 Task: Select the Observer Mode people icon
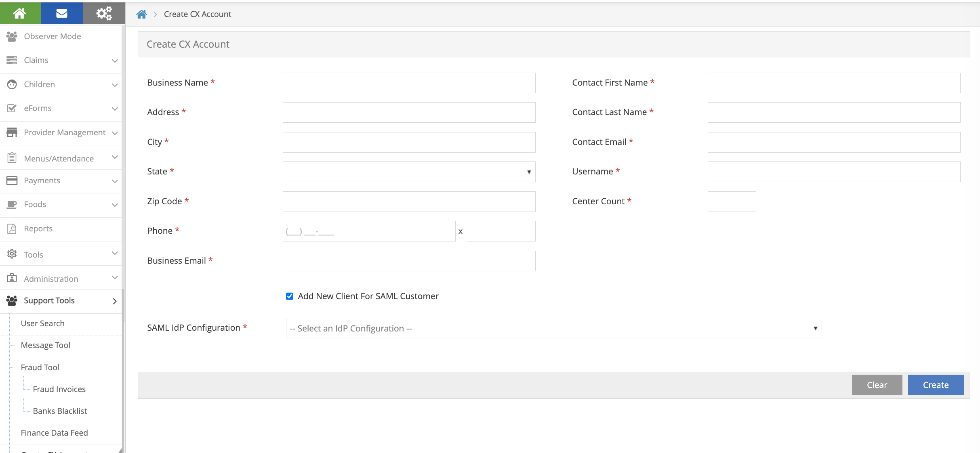[12, 36]
